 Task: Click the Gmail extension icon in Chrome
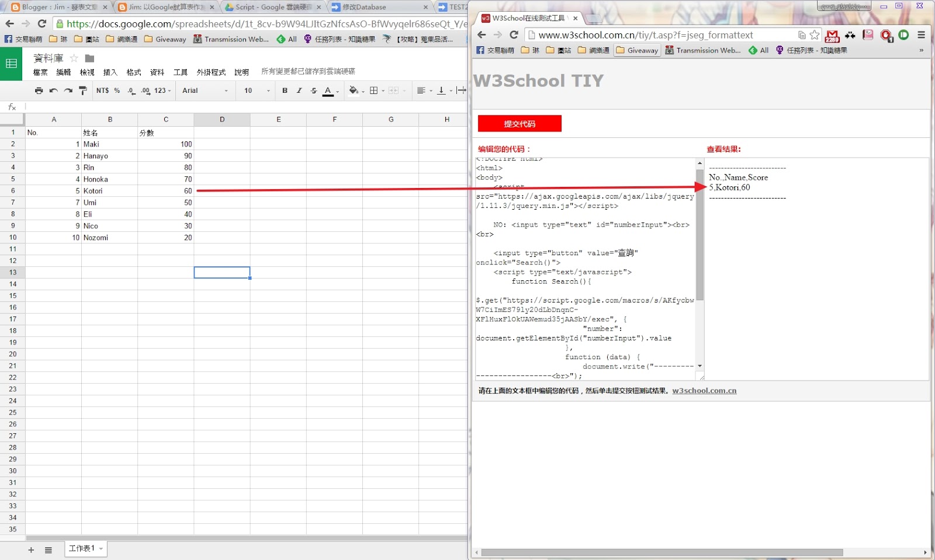832,36
